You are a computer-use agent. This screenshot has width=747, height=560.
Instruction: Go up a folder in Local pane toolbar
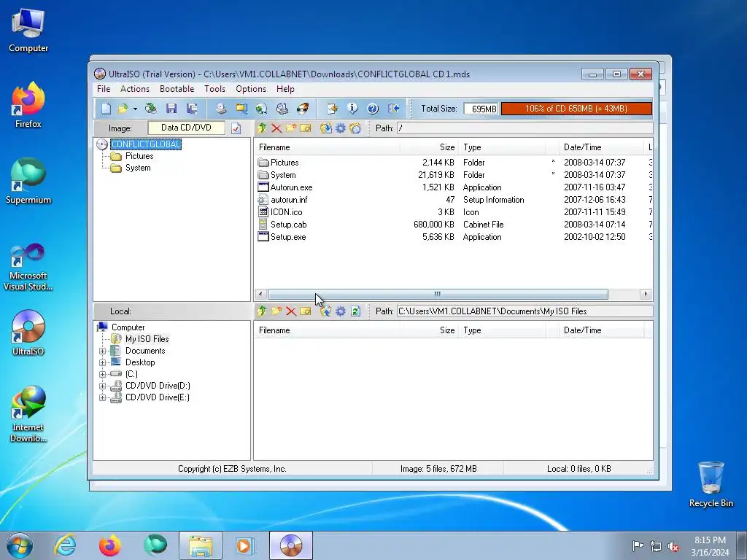point(262,311)
